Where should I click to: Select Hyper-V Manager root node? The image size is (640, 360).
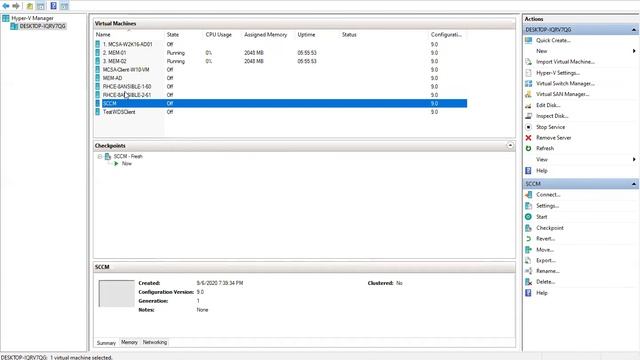(x=32, y=18)
